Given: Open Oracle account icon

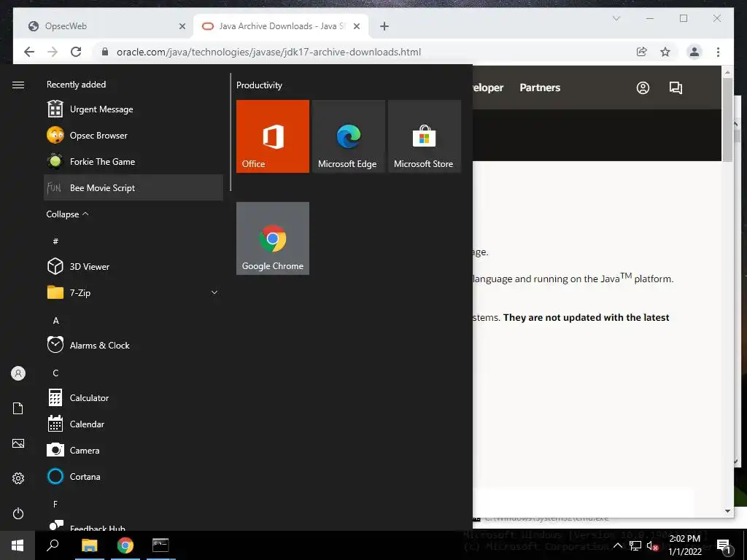Looking at the screenshot, I should click(643, 87).
